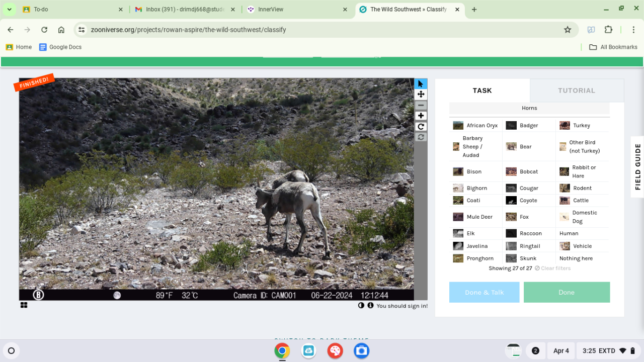Toggle the invert colors icon below image

[x=361, y=306]
